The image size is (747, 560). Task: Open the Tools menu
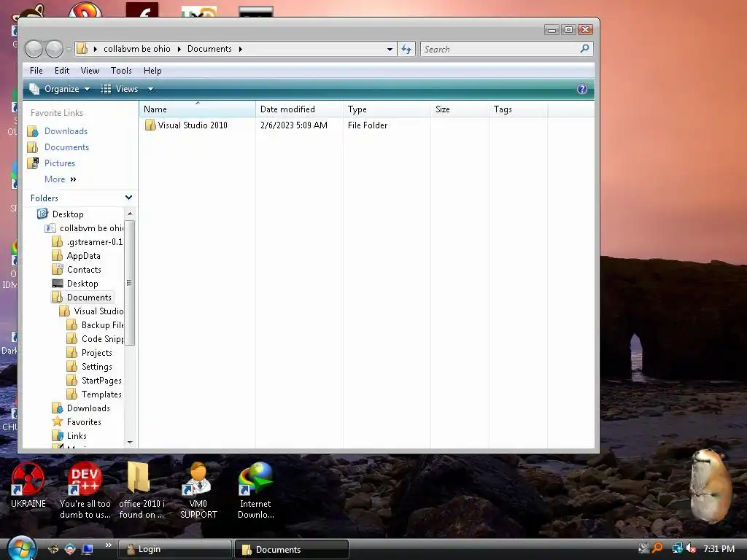[121, 71]
